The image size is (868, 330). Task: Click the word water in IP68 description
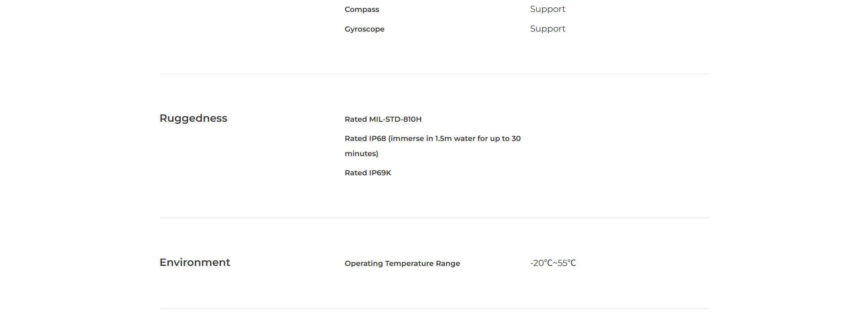(x=464, y=139)
